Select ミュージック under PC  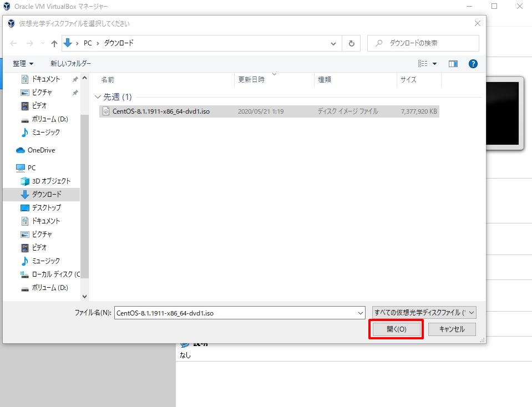pos(45,261)
